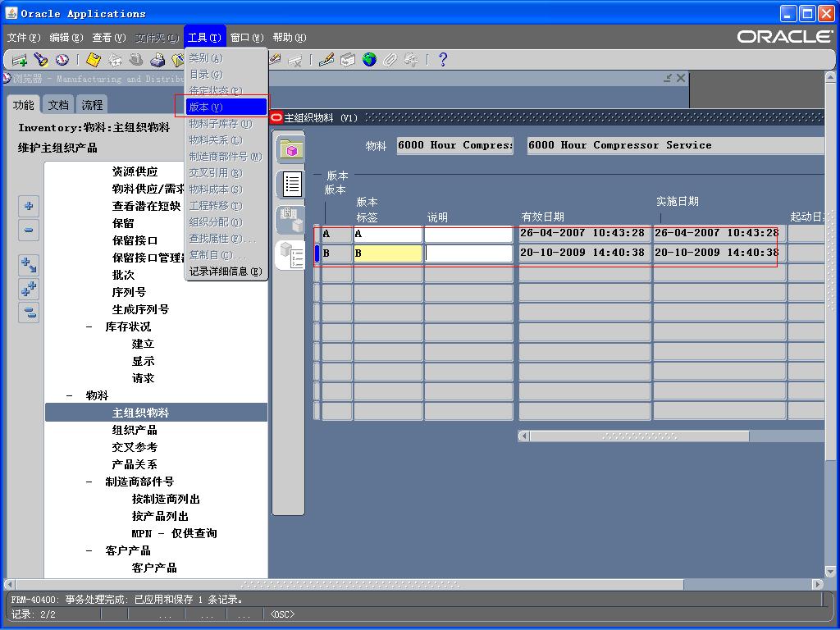Click the revision label field for row A
Viewport: 840px width, 630px height.
click(x=388, y=234)
